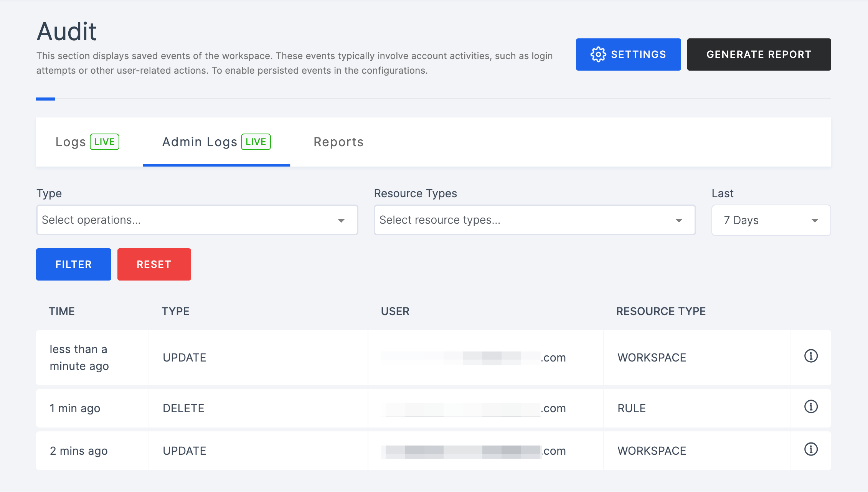Open the Settings panel

point(628,54)
